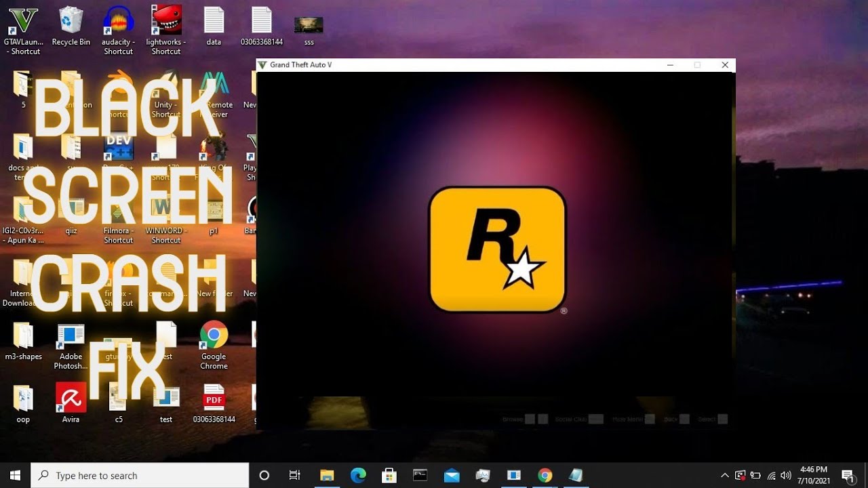Open Cortana from the taskbar
Viewport: 868px width, 488px height.
point(264,475)
